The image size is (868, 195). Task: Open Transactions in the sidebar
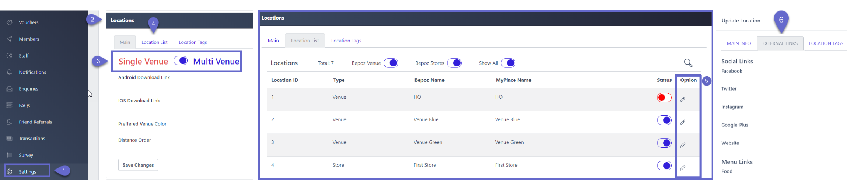[32, 139]
